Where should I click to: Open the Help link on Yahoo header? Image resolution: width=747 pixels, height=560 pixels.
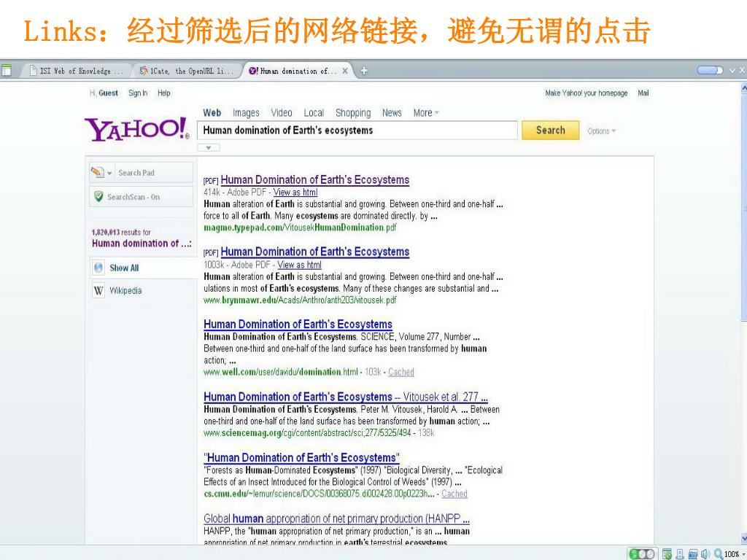164,93
